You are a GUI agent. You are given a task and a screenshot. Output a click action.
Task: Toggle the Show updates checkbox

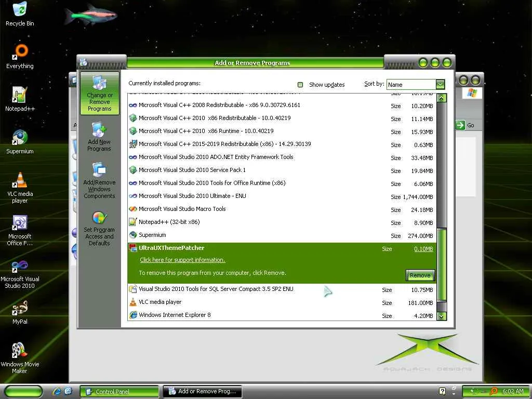tap(300, 85)
